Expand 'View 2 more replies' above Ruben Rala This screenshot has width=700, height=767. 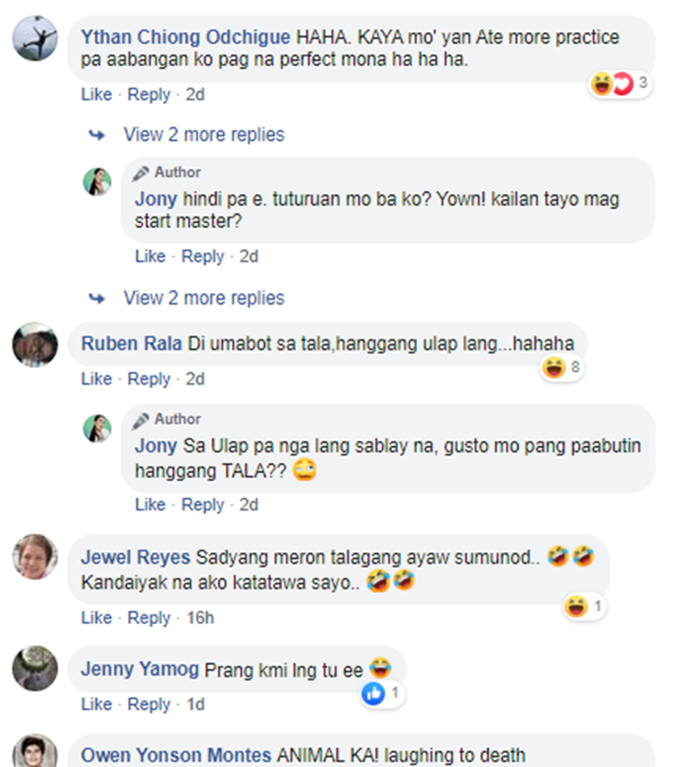tap(203, 298)
